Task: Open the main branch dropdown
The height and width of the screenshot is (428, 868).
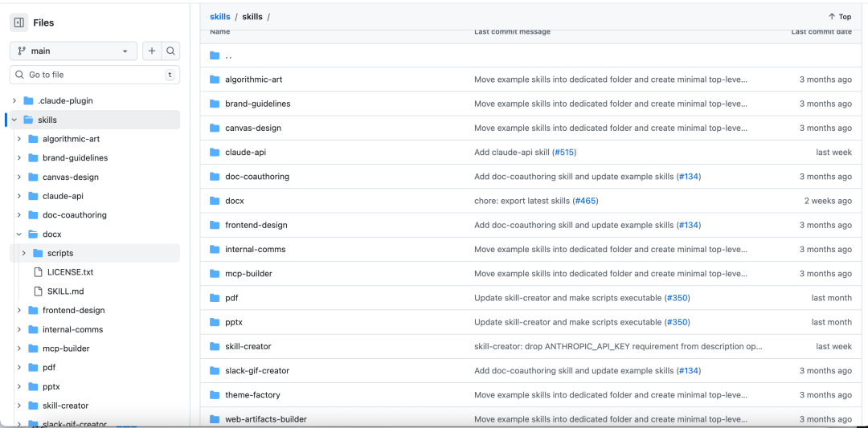Action: tap(73, 51)
